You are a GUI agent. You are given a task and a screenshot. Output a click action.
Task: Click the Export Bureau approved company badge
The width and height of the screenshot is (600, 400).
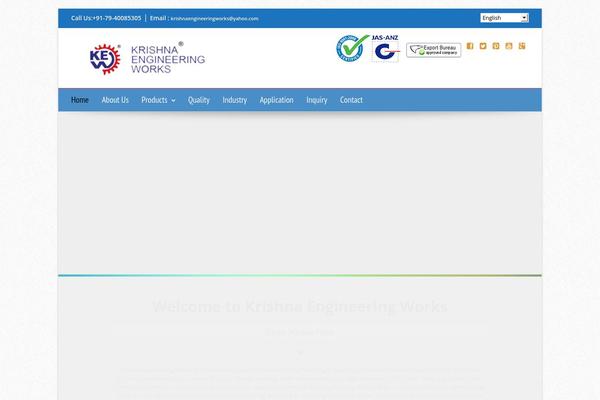coord(433,49)
